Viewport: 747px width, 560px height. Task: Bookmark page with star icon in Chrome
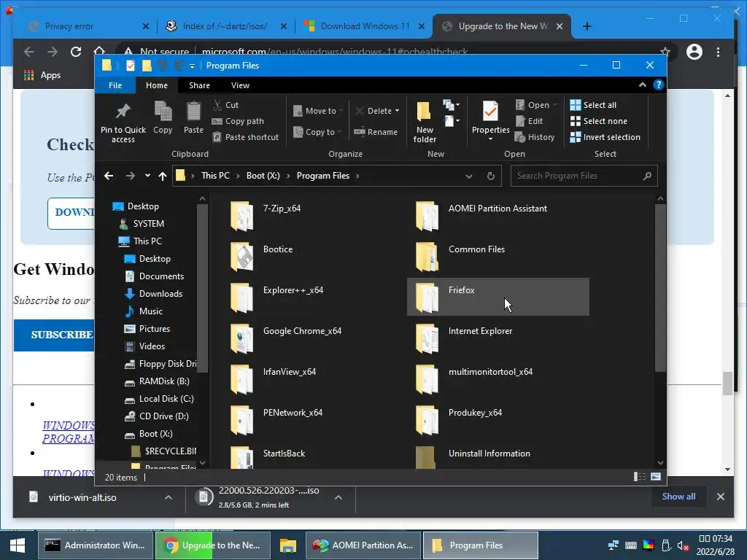[665, 52]
